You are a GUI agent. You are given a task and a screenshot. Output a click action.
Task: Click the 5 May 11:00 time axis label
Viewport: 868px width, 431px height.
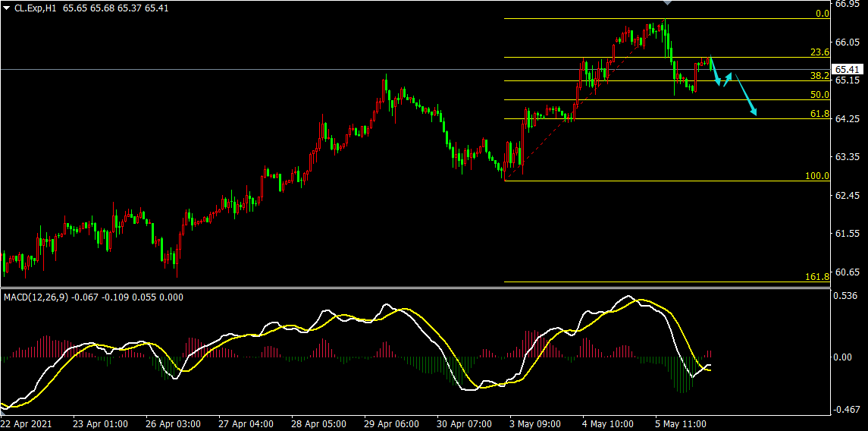(x=680, y=424)
